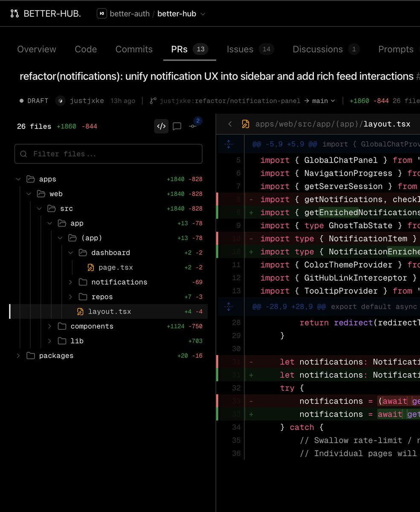Open the comments view icon

[177, 126]
